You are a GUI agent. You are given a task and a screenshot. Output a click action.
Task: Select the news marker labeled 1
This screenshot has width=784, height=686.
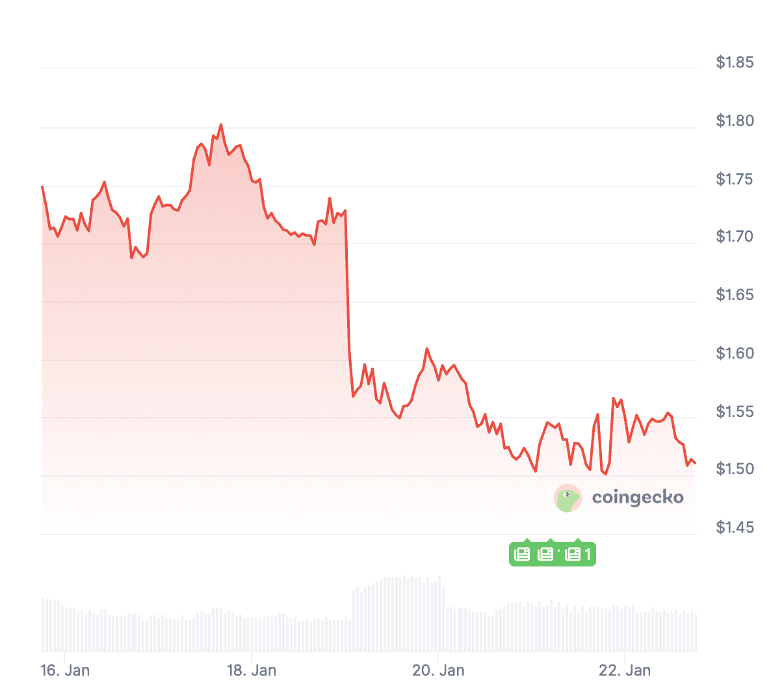pos(579,554)
